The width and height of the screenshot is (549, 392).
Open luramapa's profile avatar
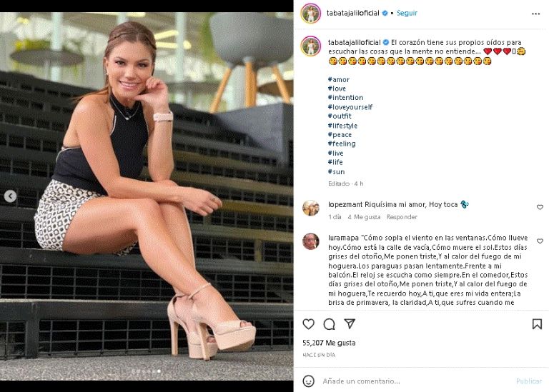[x=310, y=241]
